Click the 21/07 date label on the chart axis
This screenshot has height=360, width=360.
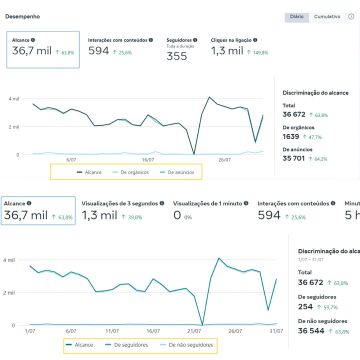194,331
